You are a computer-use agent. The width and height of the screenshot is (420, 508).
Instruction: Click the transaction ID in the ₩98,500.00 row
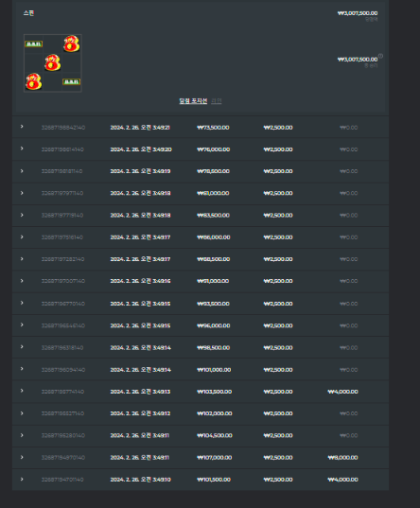pyautogui.click(x=62, y=347)
